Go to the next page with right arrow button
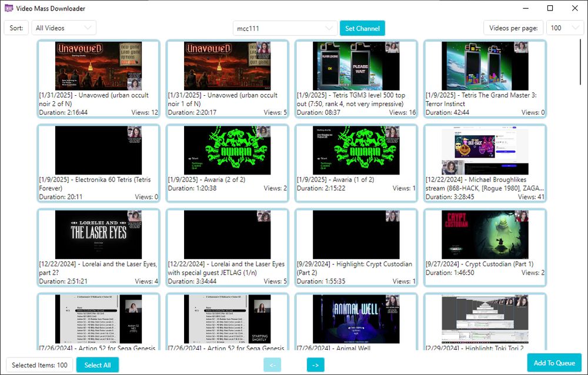Viewport: 588px width, 375px height. (x=315, y=365)
